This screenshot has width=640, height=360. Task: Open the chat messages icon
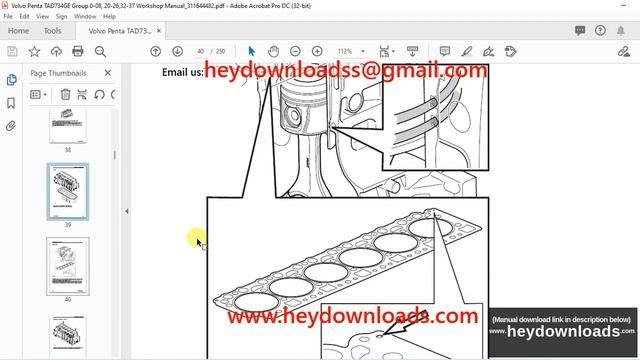pyautogui.click(x=580, y=31)
